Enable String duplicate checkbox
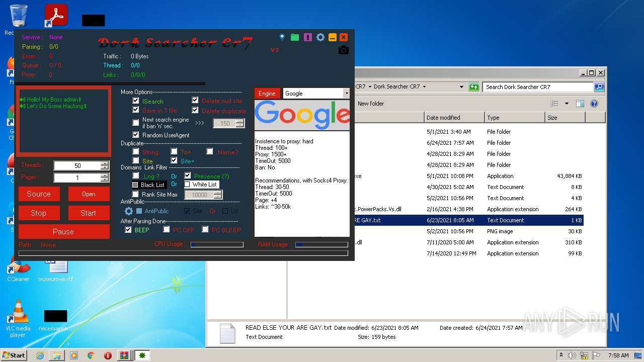Screen dimensions: 644x362 [136, 151]
